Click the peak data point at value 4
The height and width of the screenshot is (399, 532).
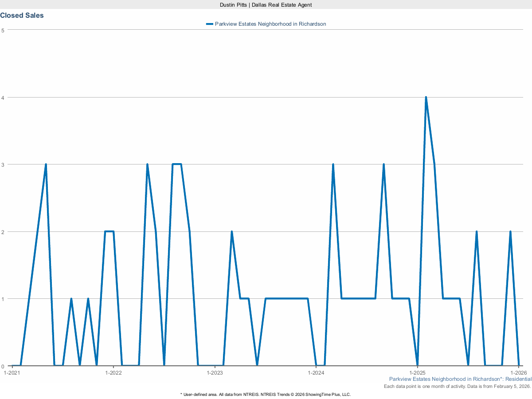(x=426, y=98)
